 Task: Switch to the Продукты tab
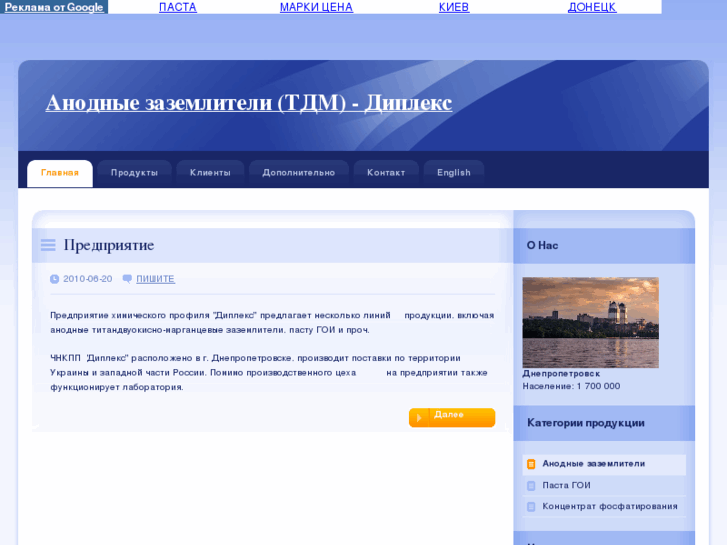(134, 173)
